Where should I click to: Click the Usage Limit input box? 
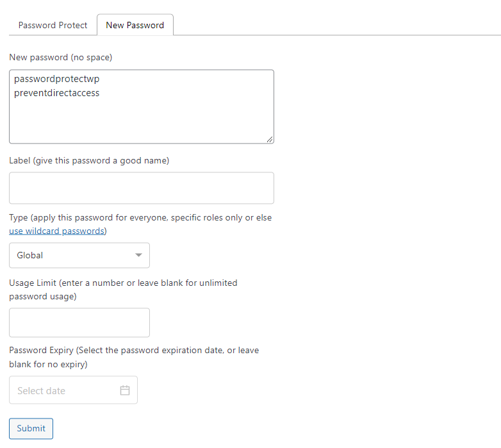(79, 323)
